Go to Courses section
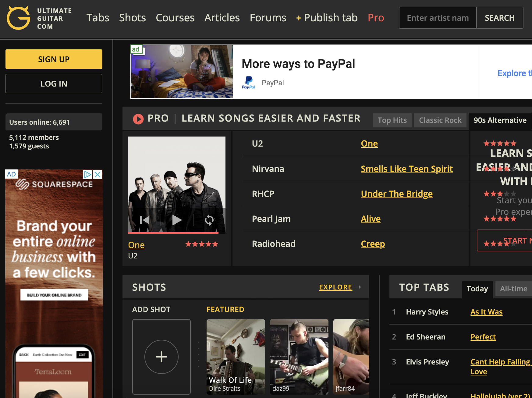Screen dimensions: 532x398 click(175, 18)
